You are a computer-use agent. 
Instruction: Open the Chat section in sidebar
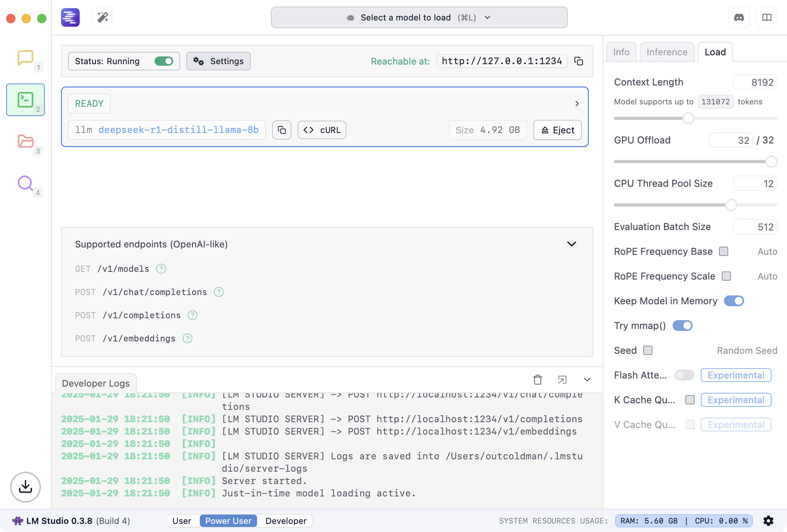(26, 58)
